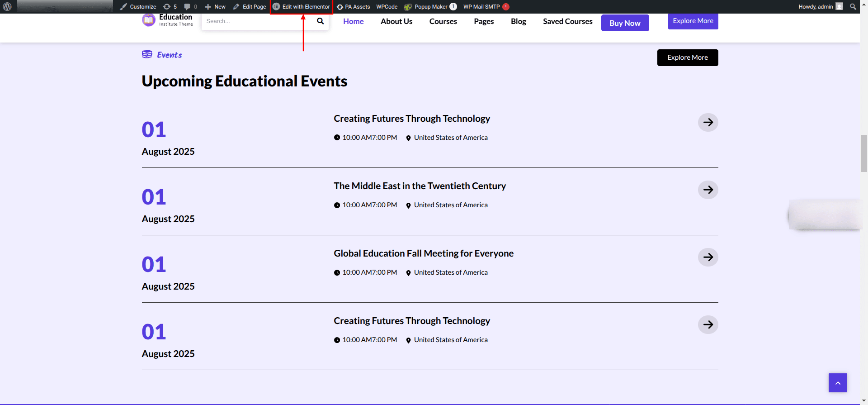Open The Middle East in the Twentieth Century
The image size is (868, 405).
click(420, 186)
